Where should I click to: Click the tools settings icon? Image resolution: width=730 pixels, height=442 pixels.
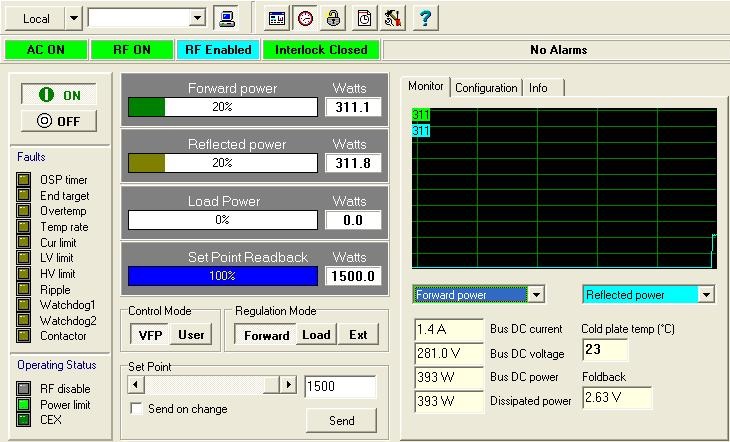(x=393, y=18)
